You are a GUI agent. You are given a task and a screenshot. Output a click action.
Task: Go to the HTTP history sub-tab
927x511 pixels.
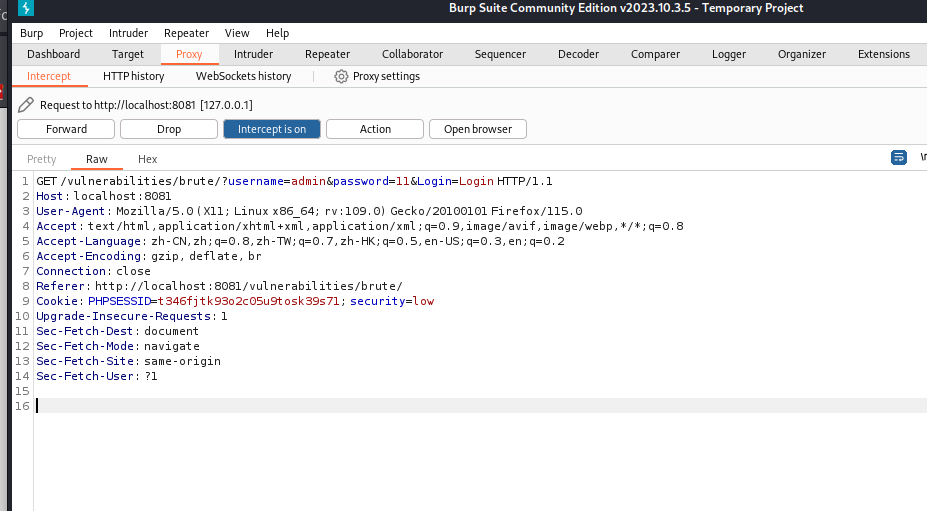coord(133,76)
